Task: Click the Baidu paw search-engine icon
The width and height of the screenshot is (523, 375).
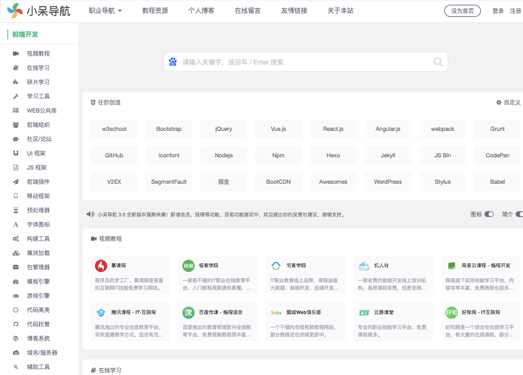Action: [x=173, y=62]
